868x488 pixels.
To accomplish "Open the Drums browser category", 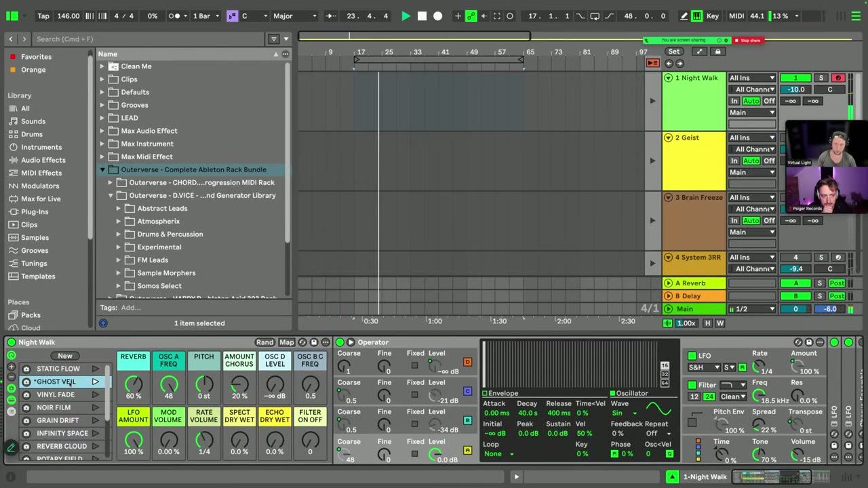I will tap(32, 134).
